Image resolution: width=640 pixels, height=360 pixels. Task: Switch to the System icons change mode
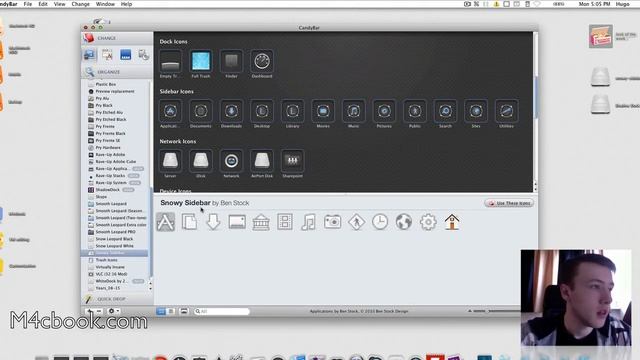pyautogui.click(x=89, y=55)
